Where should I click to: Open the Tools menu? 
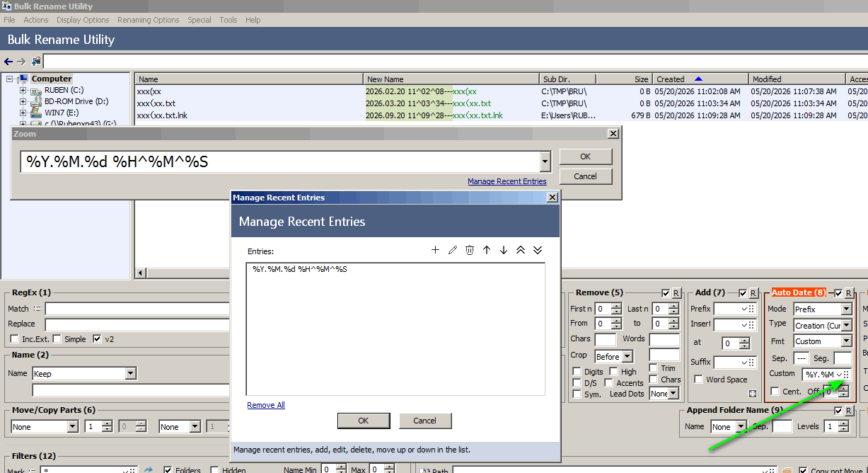(228, 20)
